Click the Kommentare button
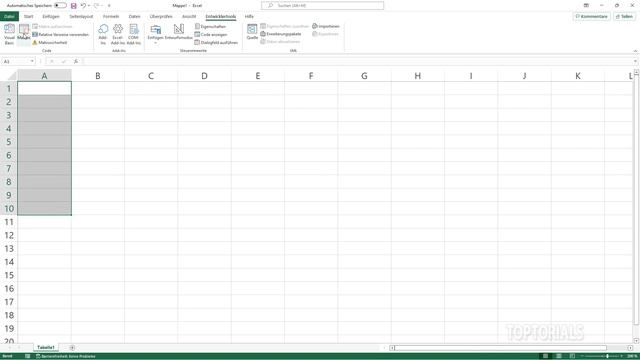The height and width of the screenshot is (360, 640). coord(592,17)
